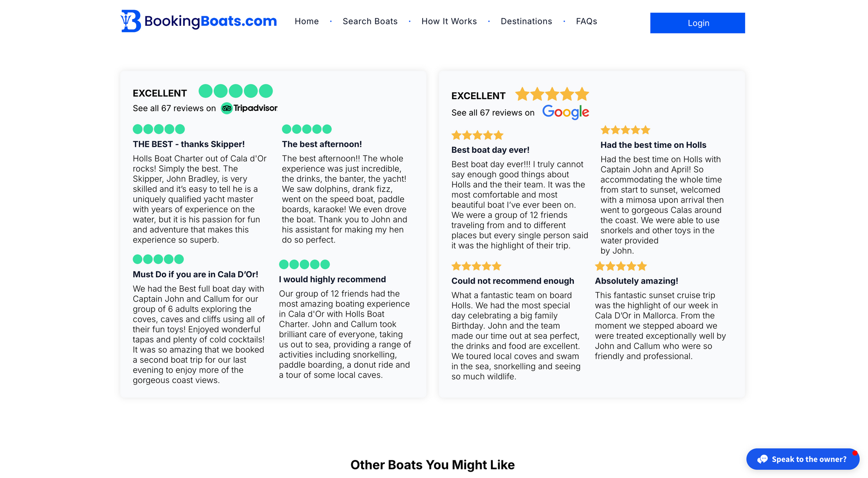Click the chat bubble icon in Speak to the owner
Screen dimensions: 868x478
tap(763, 459)
